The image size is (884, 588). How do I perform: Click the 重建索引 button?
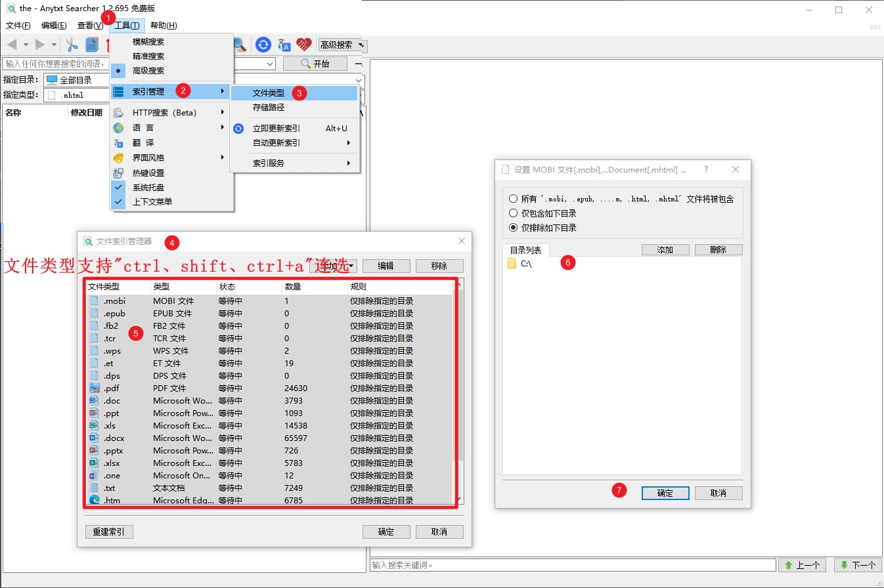[109, 532]
